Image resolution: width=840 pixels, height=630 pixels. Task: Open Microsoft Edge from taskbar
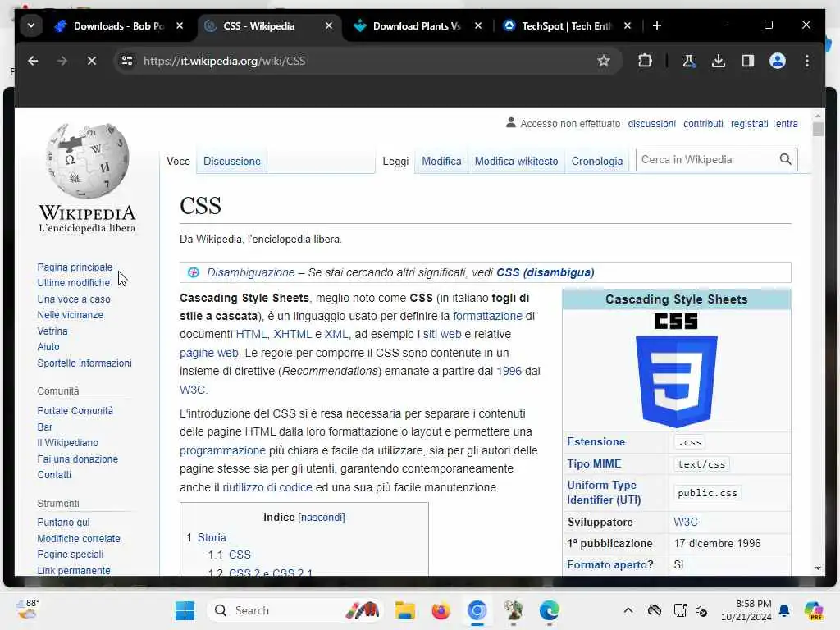(550, 610)
